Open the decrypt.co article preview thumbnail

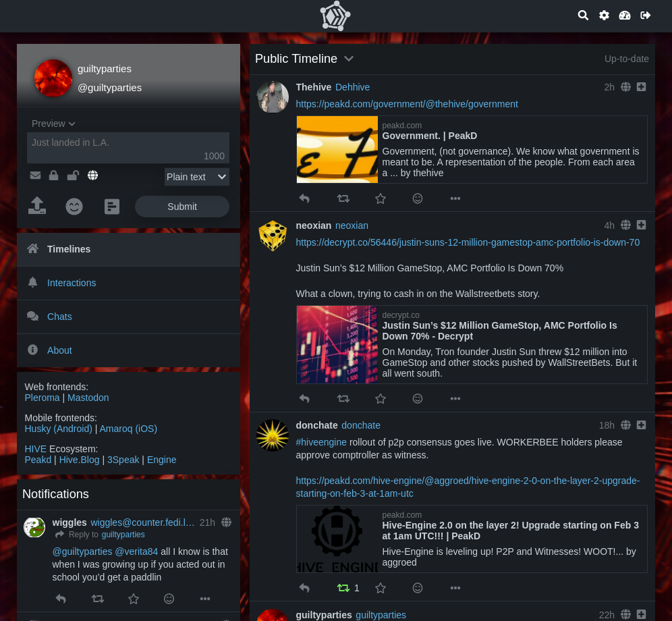click(x=337, y=344)
